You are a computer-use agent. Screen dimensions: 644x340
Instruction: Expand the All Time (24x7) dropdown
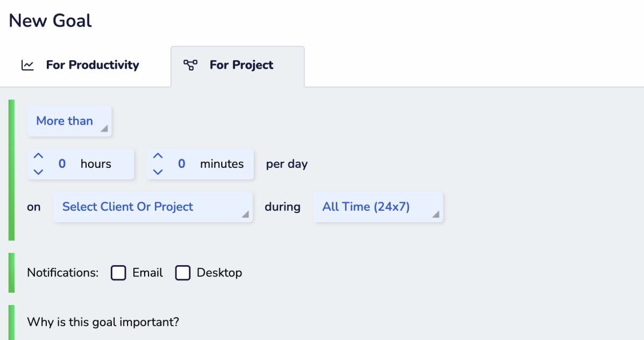[x=378, y=207]
